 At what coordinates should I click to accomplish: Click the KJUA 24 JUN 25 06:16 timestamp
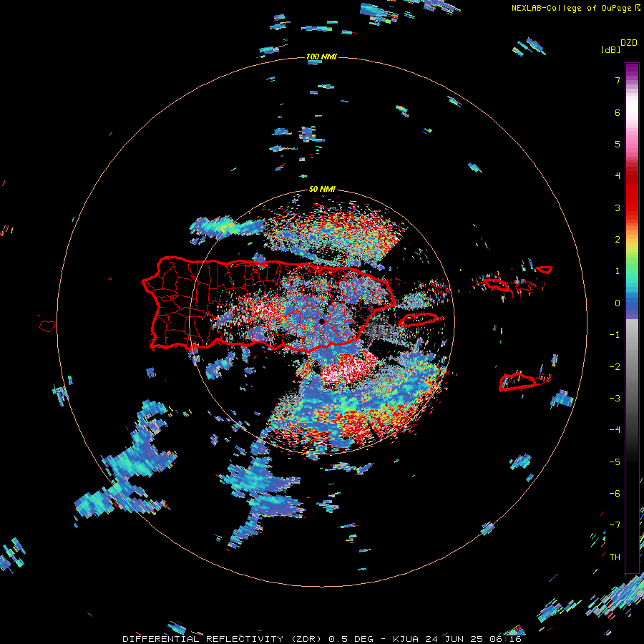(457, 639)
